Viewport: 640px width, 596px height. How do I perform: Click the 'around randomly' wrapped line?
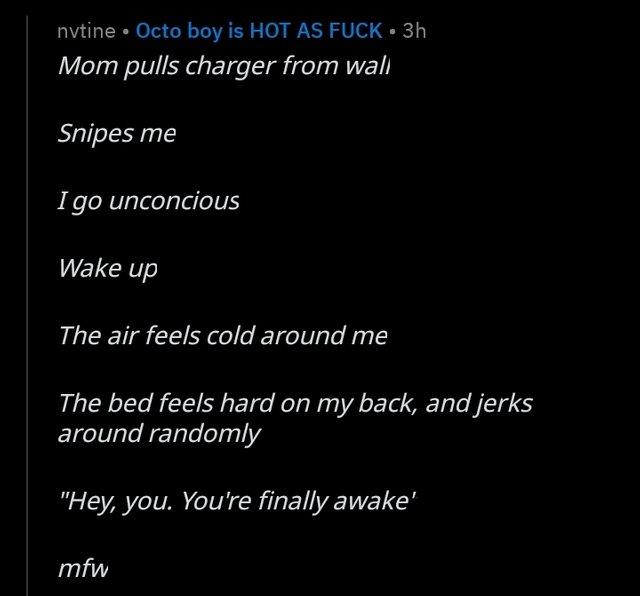[160, 433]
